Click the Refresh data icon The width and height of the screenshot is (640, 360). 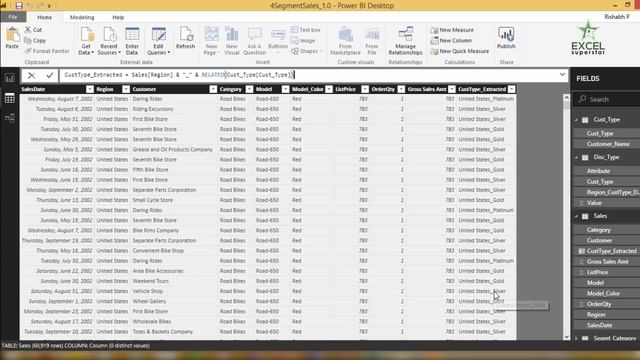pyautogui.click(x=186, y=38)
